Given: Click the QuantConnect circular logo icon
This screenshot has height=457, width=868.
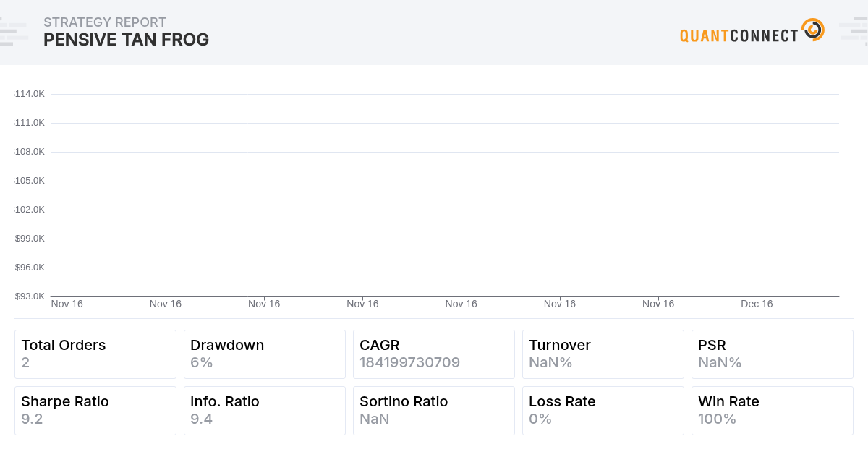Looking at the screenshot, I should coord(813,30).
